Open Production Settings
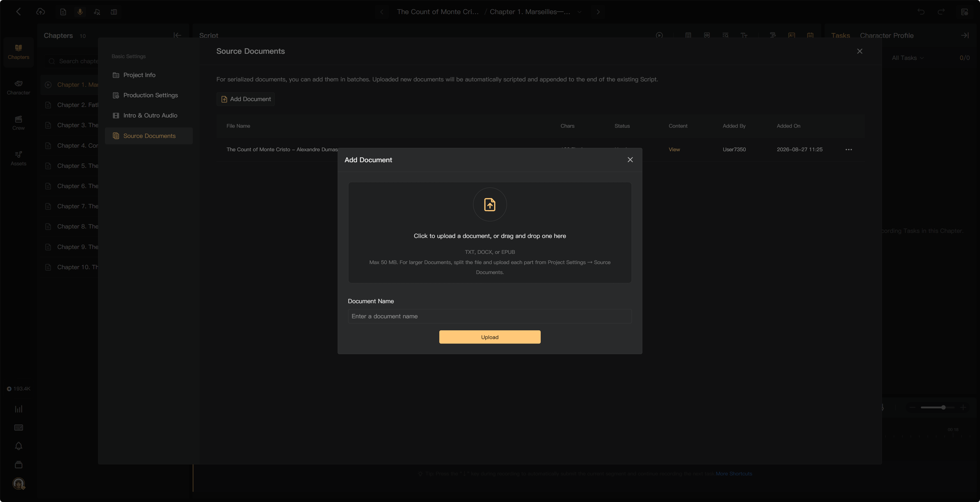This screenshot has width=980, height=502. pyautogui.click(x=149, y=95)
